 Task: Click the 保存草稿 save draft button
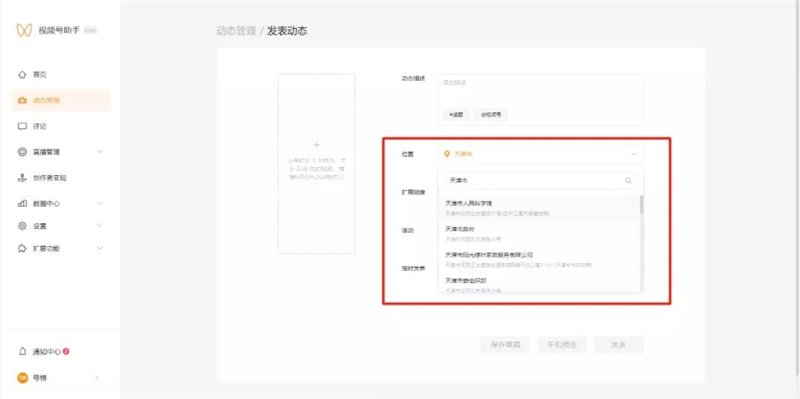click(505, 345)
